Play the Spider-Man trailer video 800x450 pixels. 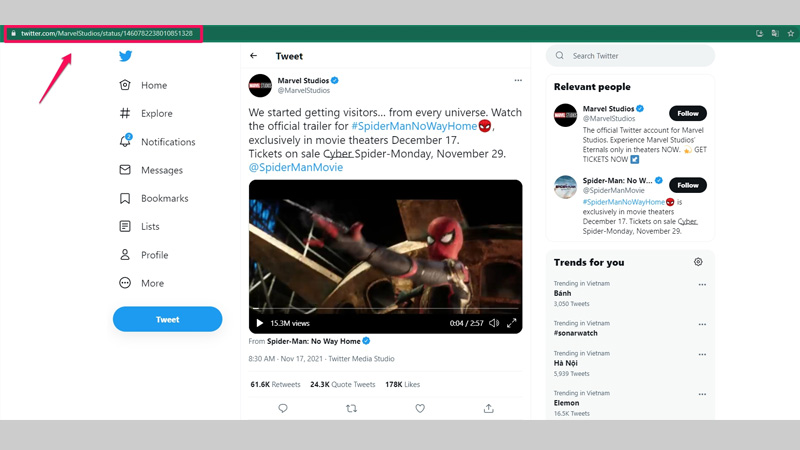tap(260, 323)
